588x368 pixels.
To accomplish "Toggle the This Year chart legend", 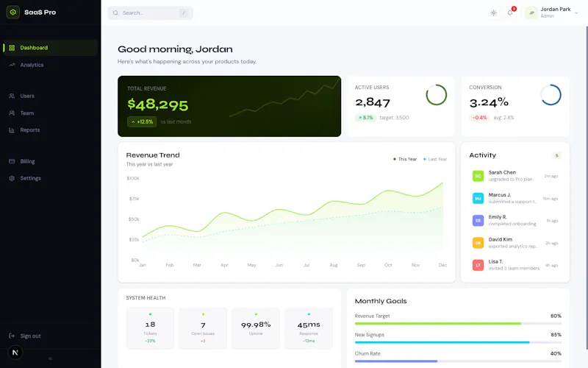I will [405, 159].
